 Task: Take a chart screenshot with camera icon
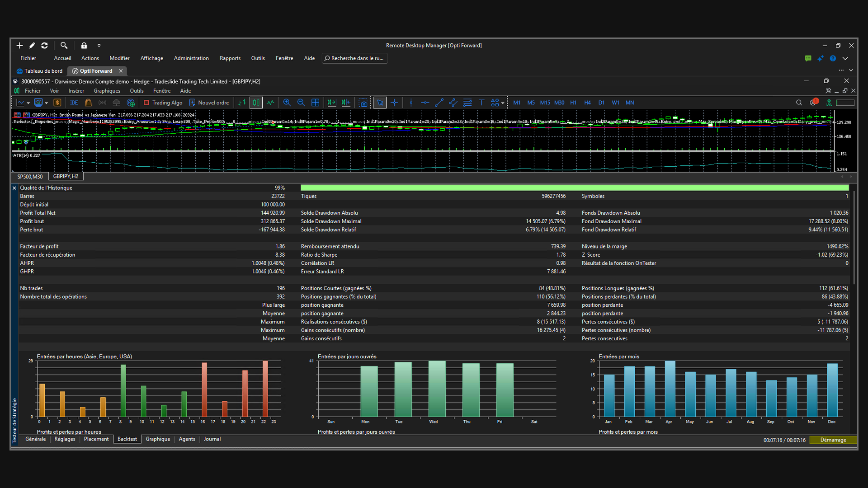pos(363,103)
